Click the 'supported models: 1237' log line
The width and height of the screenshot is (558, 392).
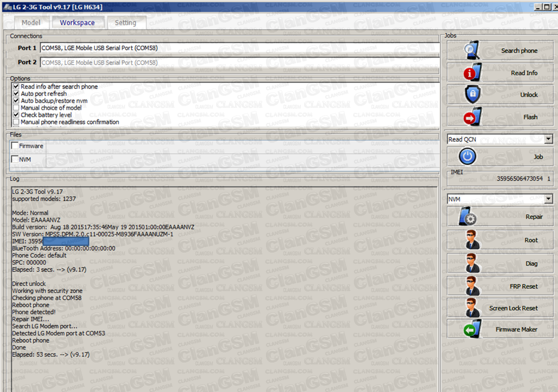[44, 199]
